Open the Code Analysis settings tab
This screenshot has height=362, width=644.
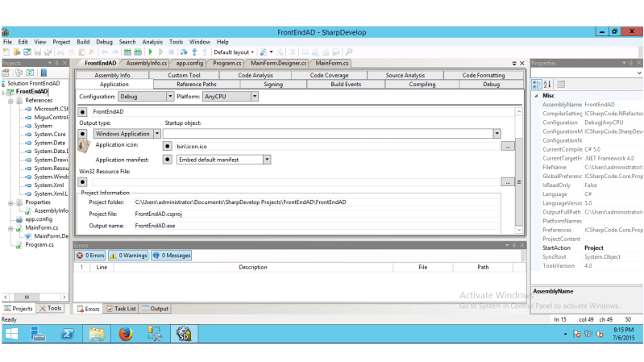(x=255, y=75)
